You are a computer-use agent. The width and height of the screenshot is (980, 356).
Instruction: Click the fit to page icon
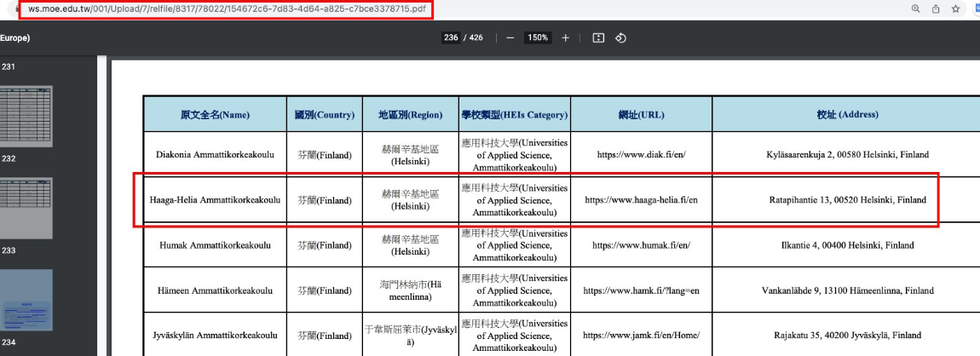coord(598,38)
